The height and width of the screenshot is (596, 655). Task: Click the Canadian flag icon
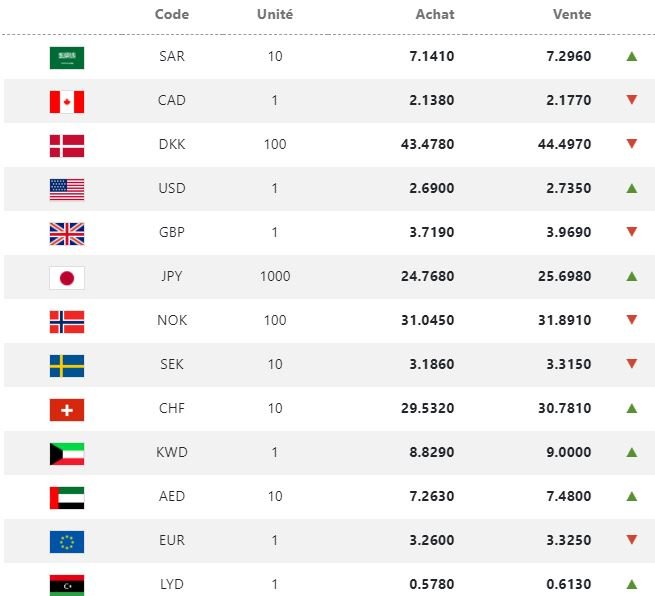point(67,101)
